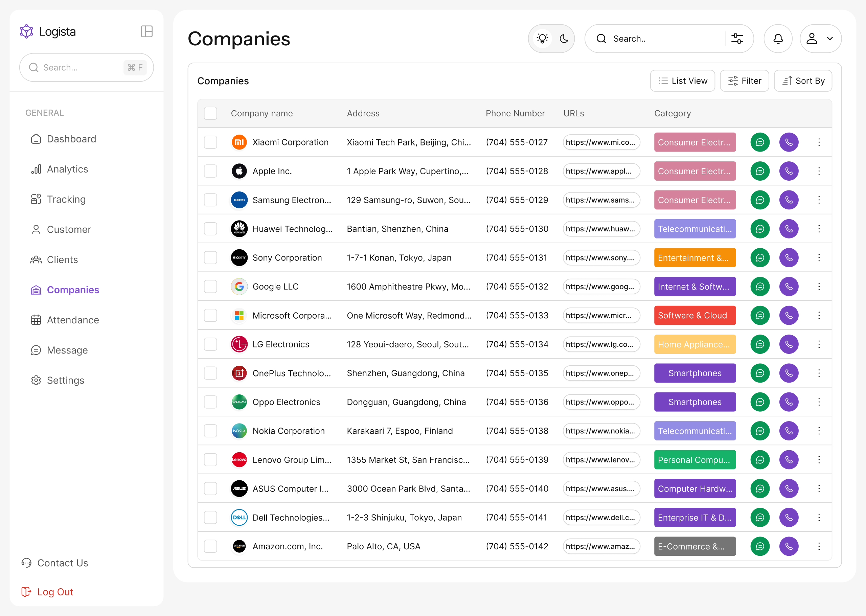Open more options for Dell Technologies

point(819,517)
